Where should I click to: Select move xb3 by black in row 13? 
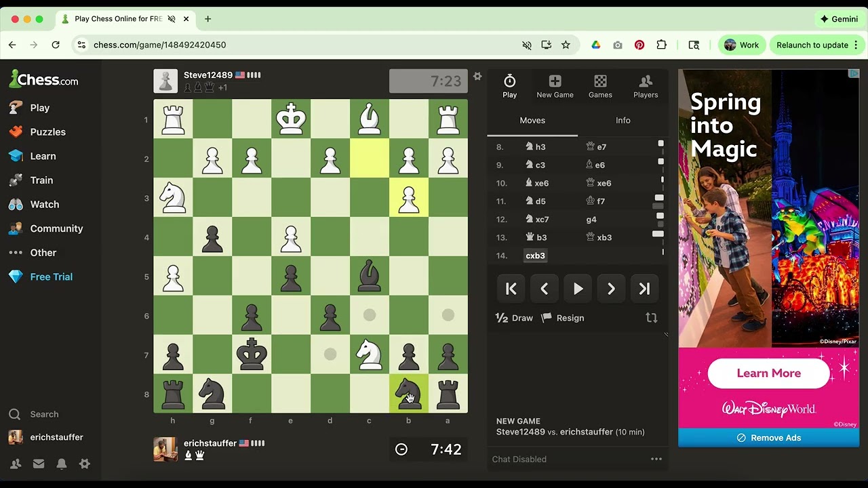598,237
